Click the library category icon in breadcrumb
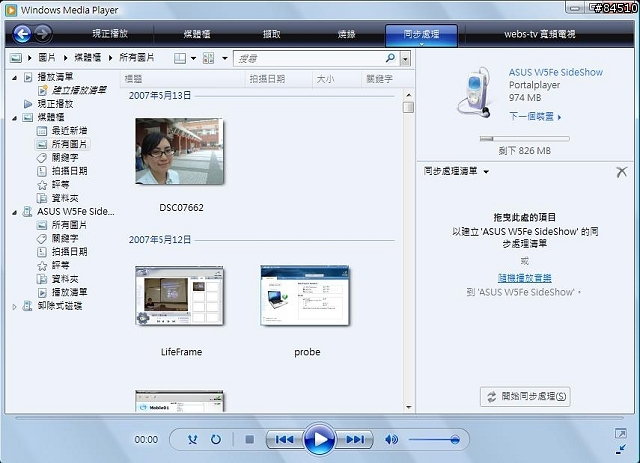Viewport: 640px width, 463px height. 16,58
